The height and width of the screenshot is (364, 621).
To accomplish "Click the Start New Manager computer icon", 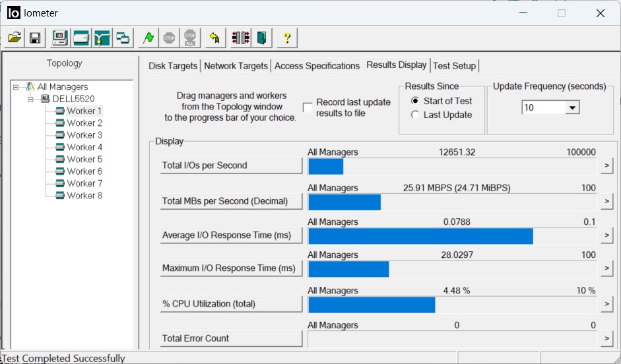I will pos(60,38).
